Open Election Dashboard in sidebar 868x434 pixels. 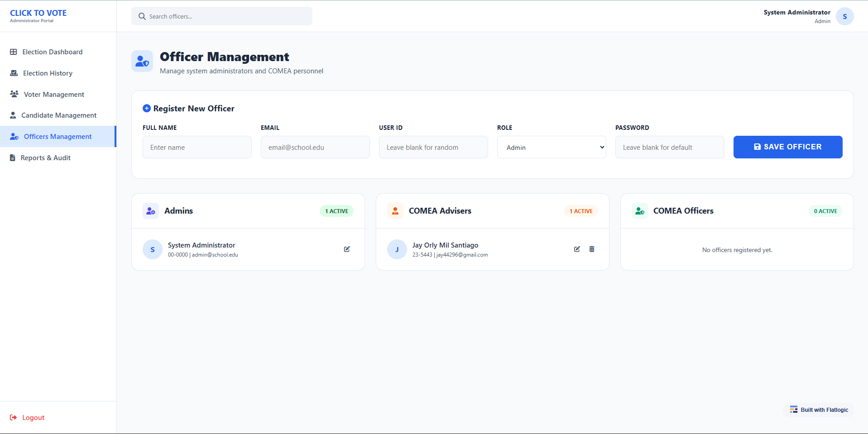point(53,52)
